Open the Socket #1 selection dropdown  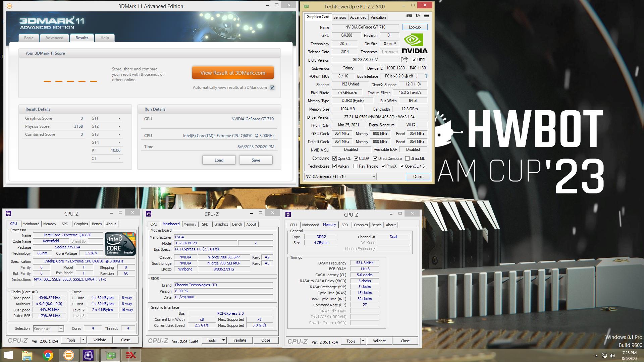point(48,329)
